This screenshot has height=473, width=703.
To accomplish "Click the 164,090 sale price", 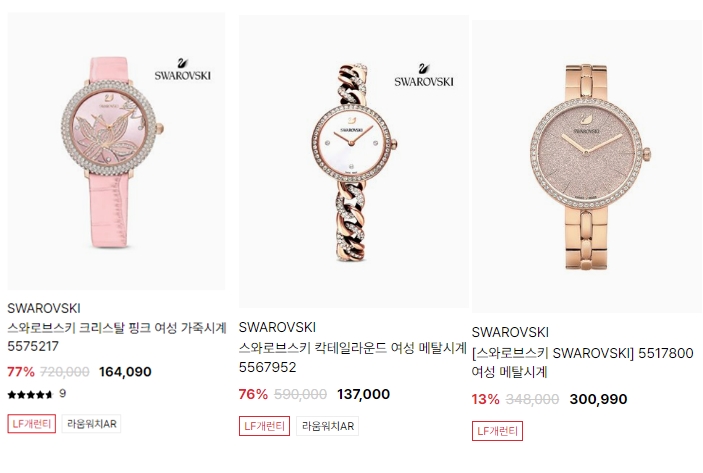I will coord(125,372).
